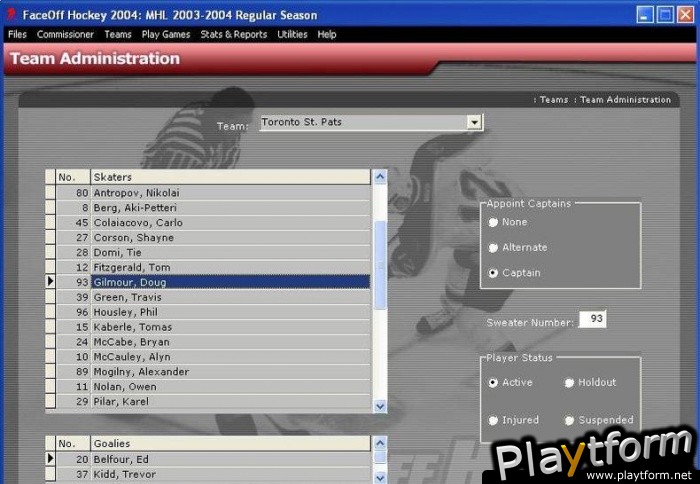Open the Help menu

point(326,34)
